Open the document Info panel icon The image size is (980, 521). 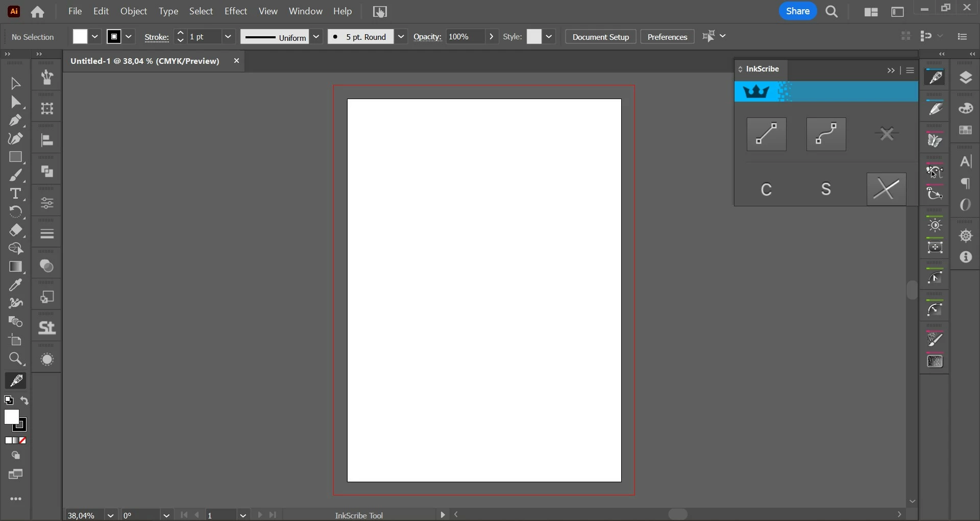(x=966, y=257)
